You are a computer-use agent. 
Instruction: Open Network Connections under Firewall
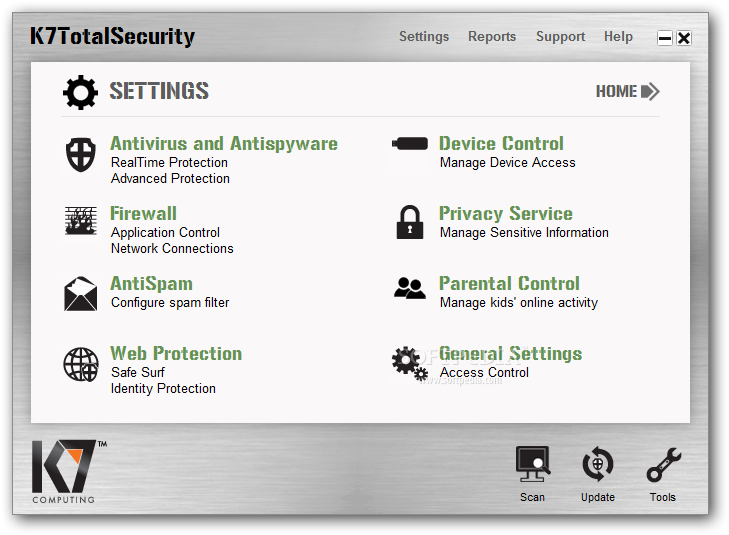pyautogui.click(x=172, y=248)
